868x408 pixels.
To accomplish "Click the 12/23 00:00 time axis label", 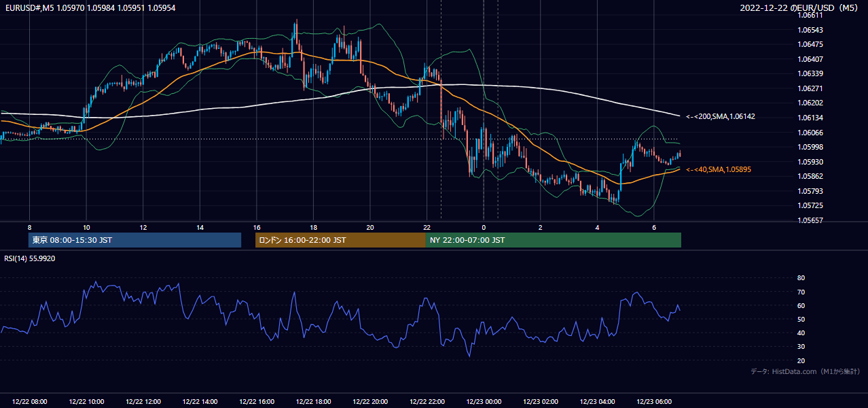I will pyautogui.click(x=484, y=402).
